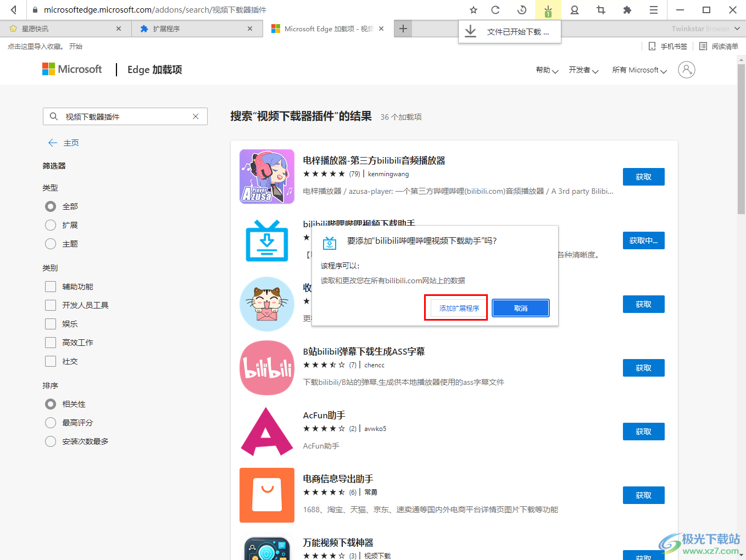Select the 主题 type radio button
Viewport: 746px width, 560px height.
click(51, 244)
